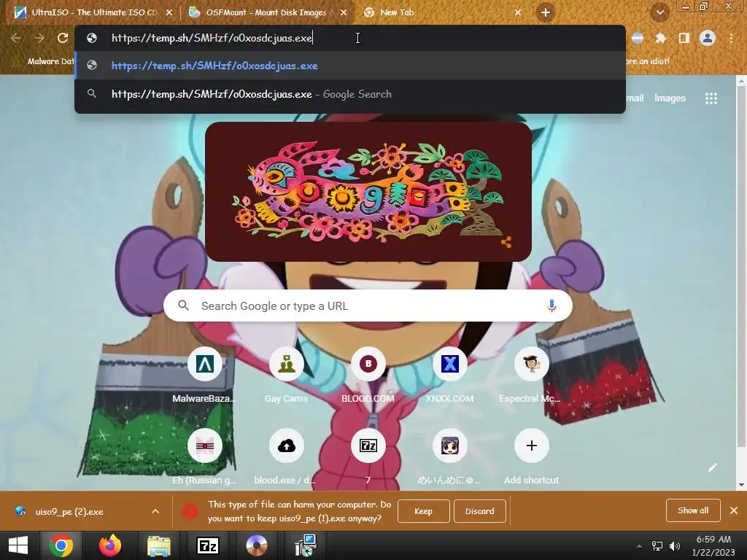This screenshot has width=747, height=560.
Task: Click the striped extension icon in toolbar
Action: pyautogui.click(x=638, y=38)
